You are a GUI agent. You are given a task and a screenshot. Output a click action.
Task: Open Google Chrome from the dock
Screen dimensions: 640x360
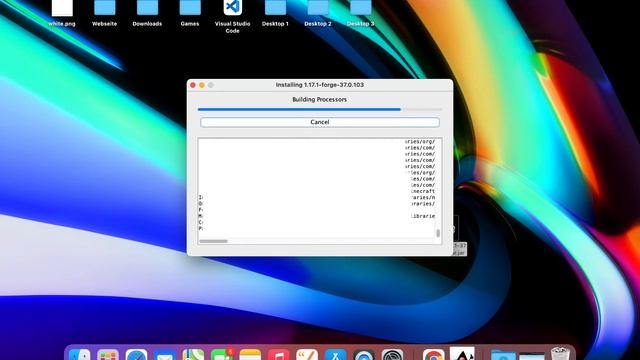[x=433, y=355]
